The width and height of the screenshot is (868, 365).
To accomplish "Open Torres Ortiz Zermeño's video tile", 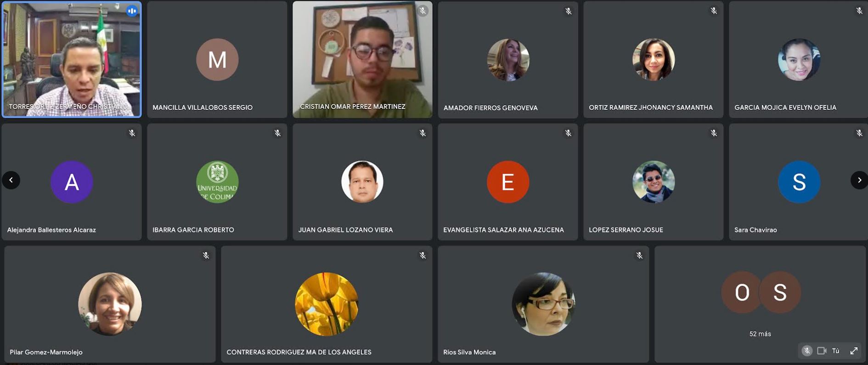I will pyautogui.click(x=72, y=59).
